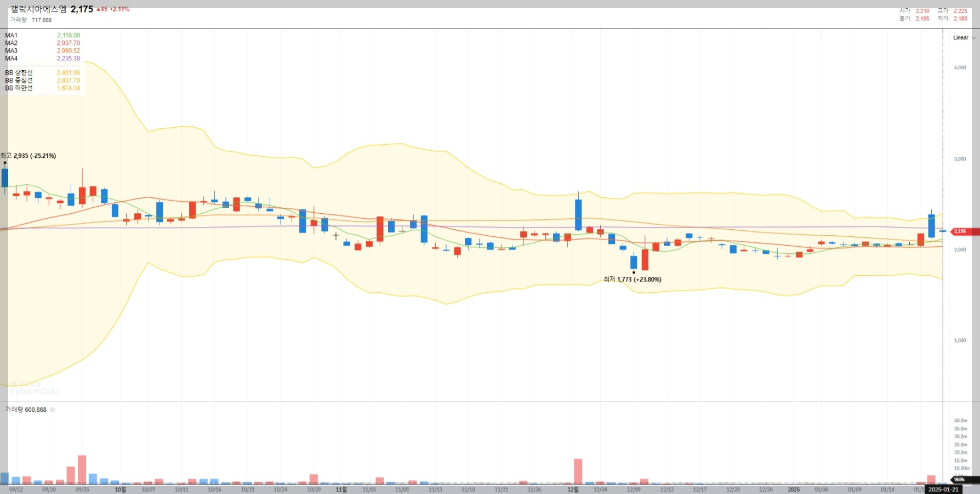Select the MA2 legend label
Viewport: 980px width, 494px height.
(x=12, y=43)
